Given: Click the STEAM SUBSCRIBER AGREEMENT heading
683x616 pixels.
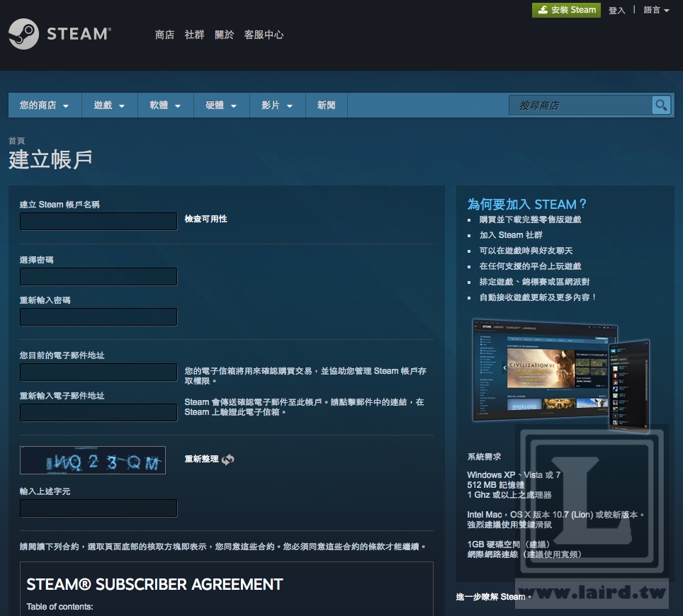Looking at the screenshot, I should pyautogui.click(x=154, y=584).
